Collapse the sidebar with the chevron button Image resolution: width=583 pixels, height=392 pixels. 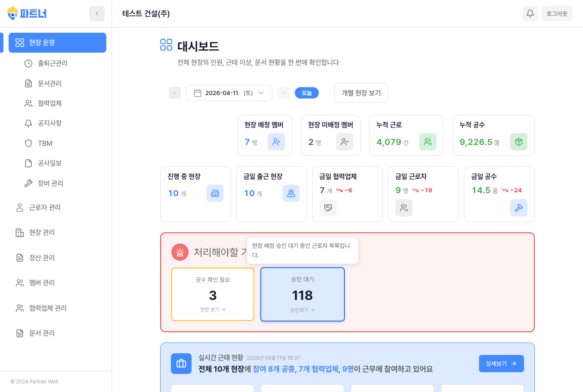coord(97,13)
